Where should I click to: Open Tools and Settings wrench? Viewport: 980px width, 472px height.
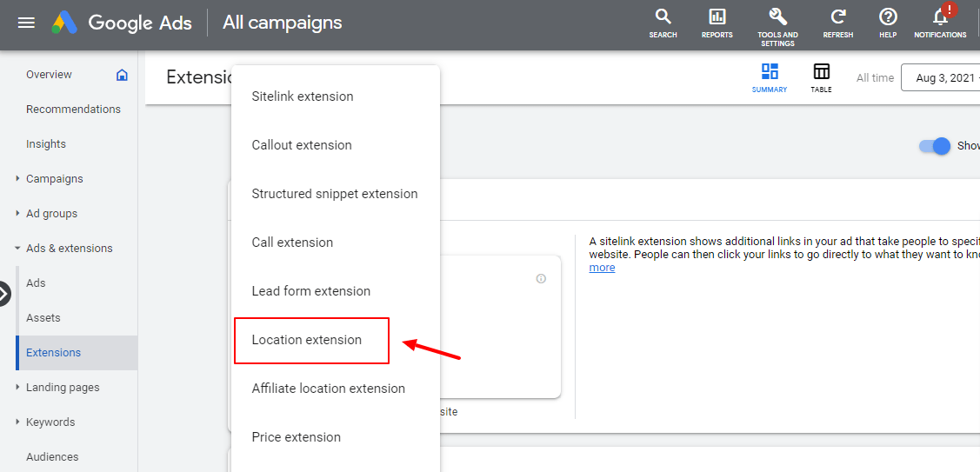click(777, 17)
